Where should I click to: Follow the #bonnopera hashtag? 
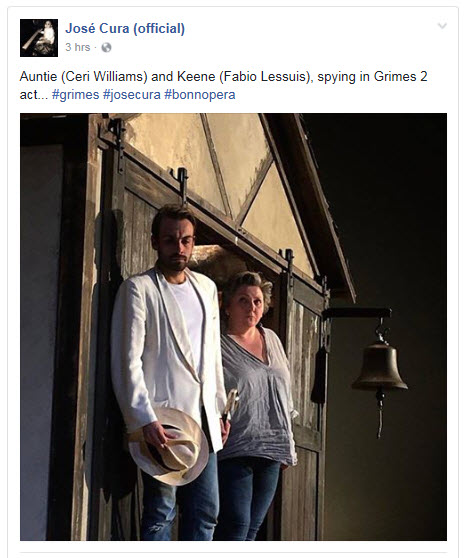(x=199, y=95)
